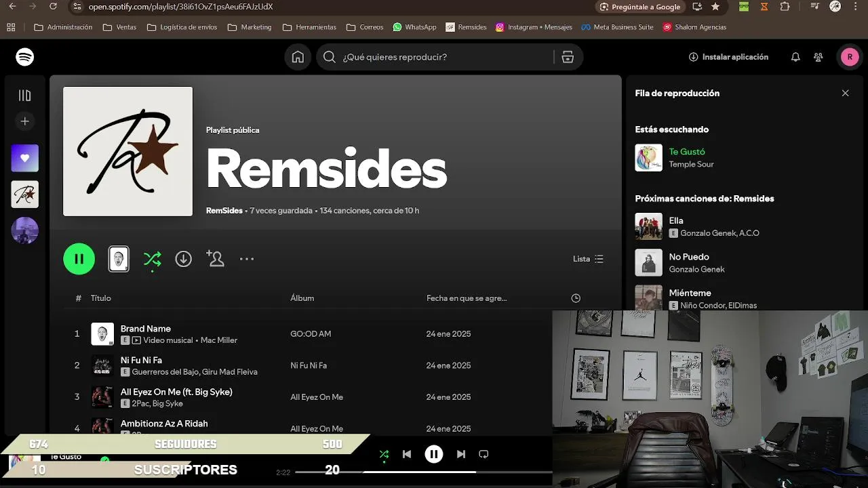Open Temple Sour artist link
This screenshot has width=868, height=488.
691,164
